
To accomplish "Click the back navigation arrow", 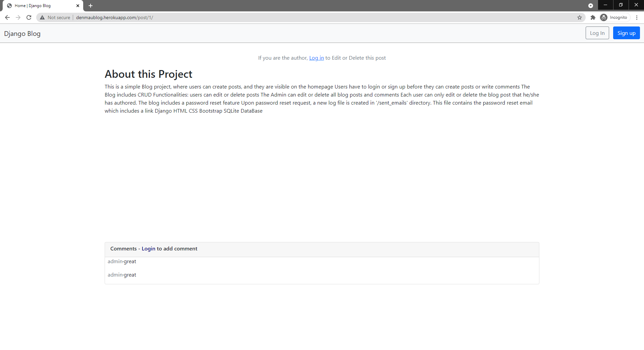I will coord(7,17).
